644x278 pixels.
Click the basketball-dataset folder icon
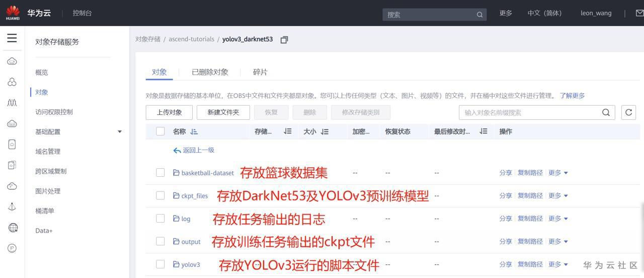176,173
